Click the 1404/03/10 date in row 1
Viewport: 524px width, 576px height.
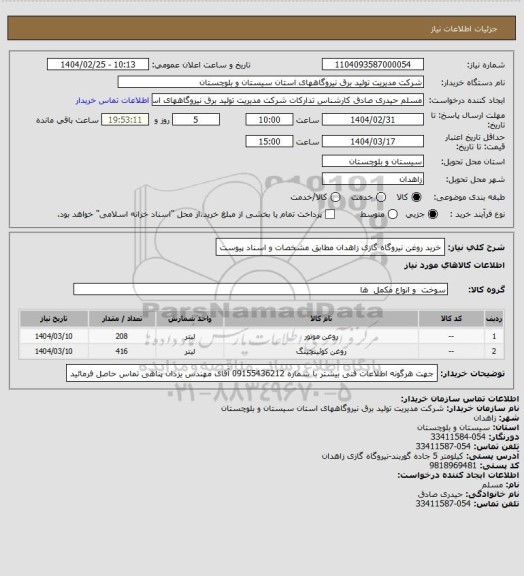(54, 336)
